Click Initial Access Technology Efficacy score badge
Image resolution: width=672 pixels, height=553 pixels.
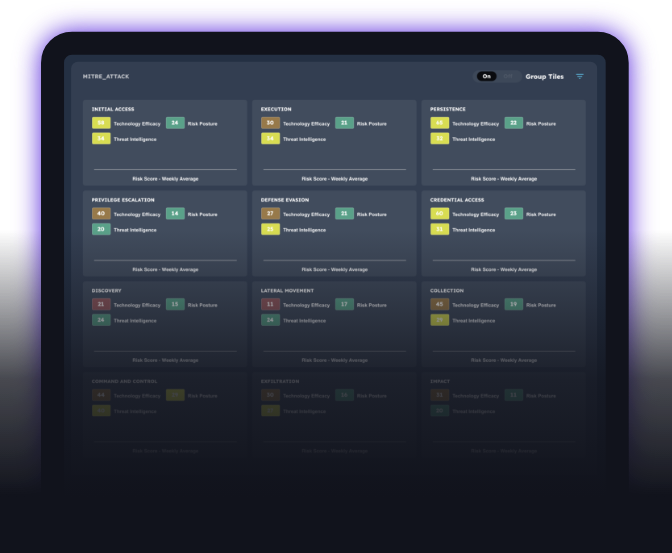[x=101, y=123]
